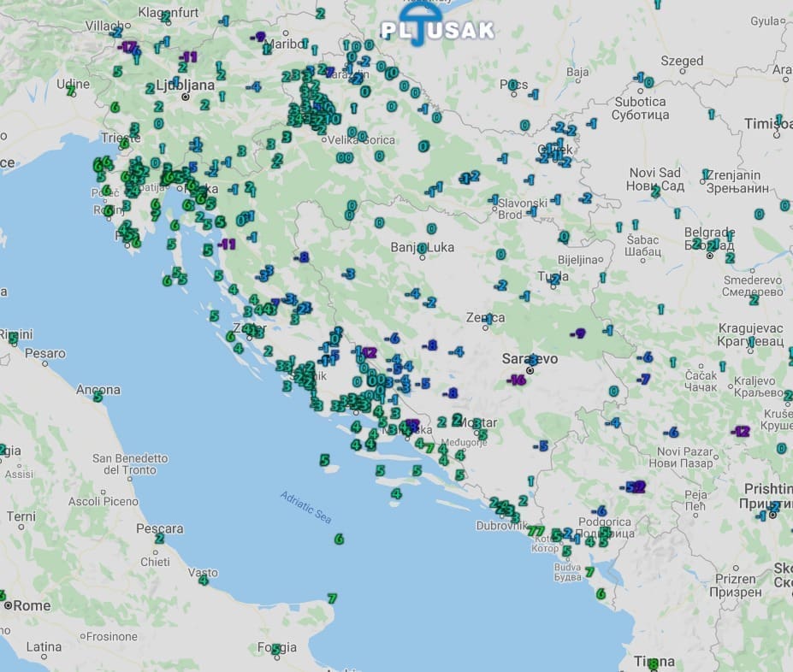The width and height of the screenshot is (793, 672).
Task: Click the Szeged city label
Action: (x=682, y=61)
